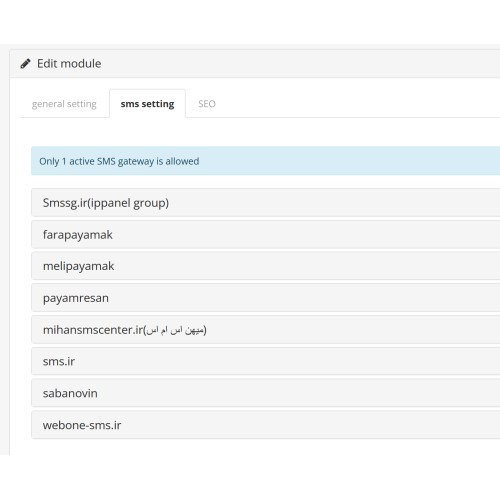This screenshot has height=500, width=500.
Task: Click the payamresan title text
Action: 76,298
